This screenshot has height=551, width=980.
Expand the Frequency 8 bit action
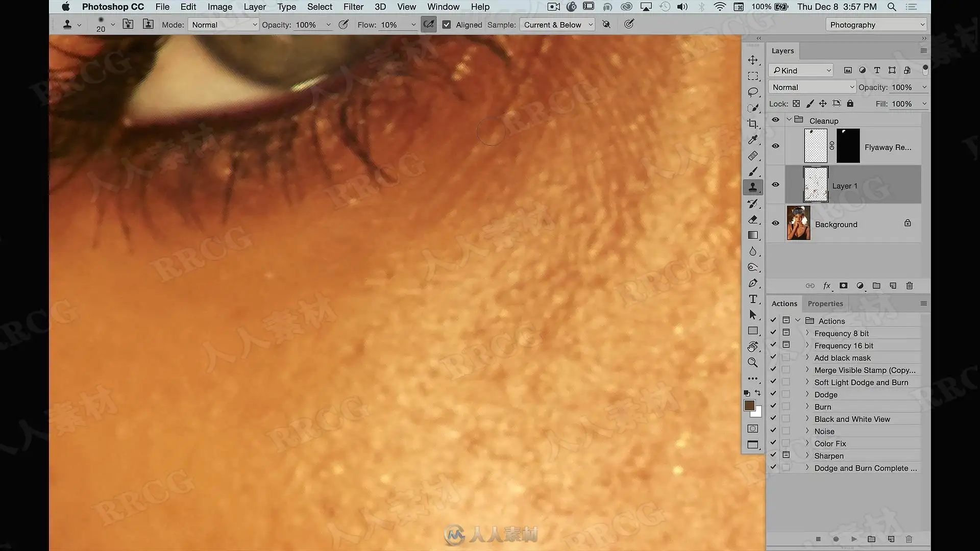pyautogui.click(x=807, y=333)
